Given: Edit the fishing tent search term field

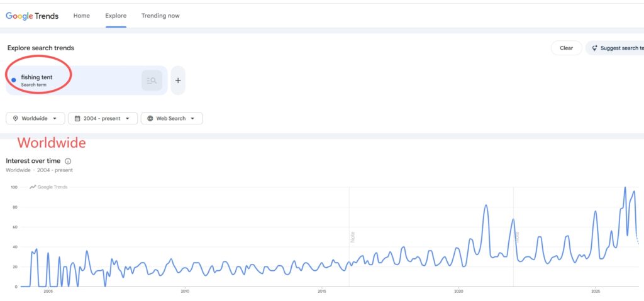Looking at the screenshot, I should pos(86,80).
